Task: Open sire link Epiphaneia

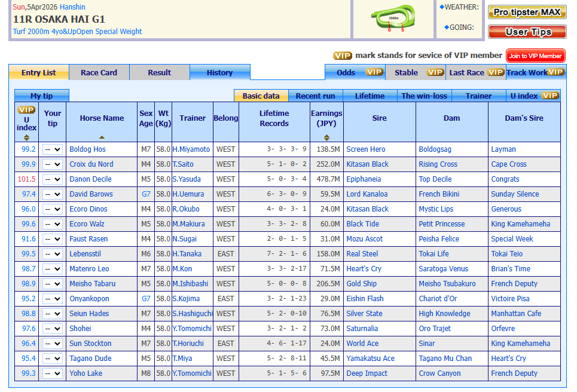Action: pyautogui.click(x=364, y=179)
